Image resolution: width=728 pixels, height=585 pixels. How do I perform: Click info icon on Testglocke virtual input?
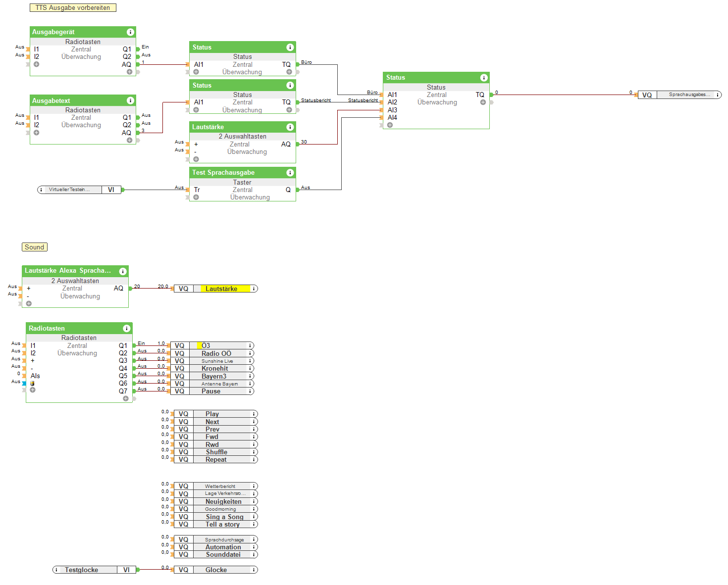tap(56, 570)
